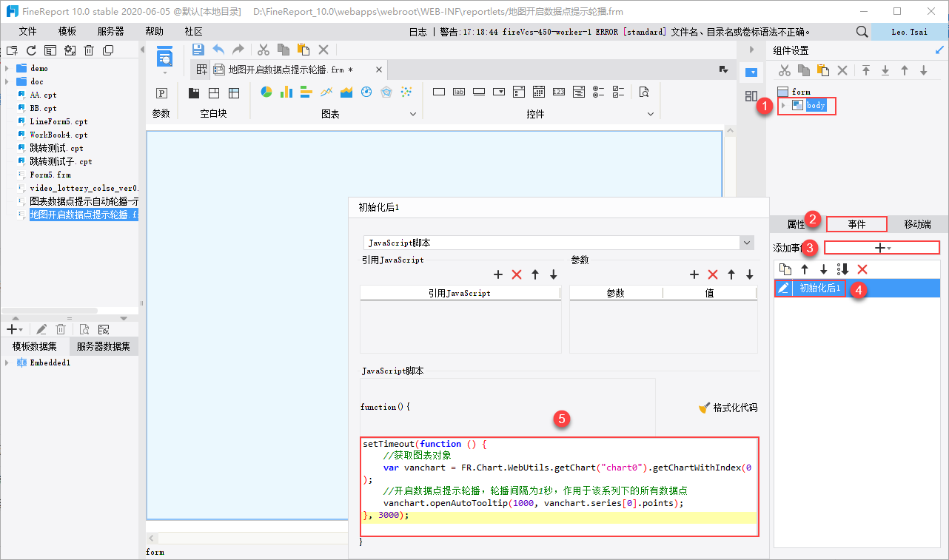
Task: Refresh the template file tree
Action: click(31, 50)
